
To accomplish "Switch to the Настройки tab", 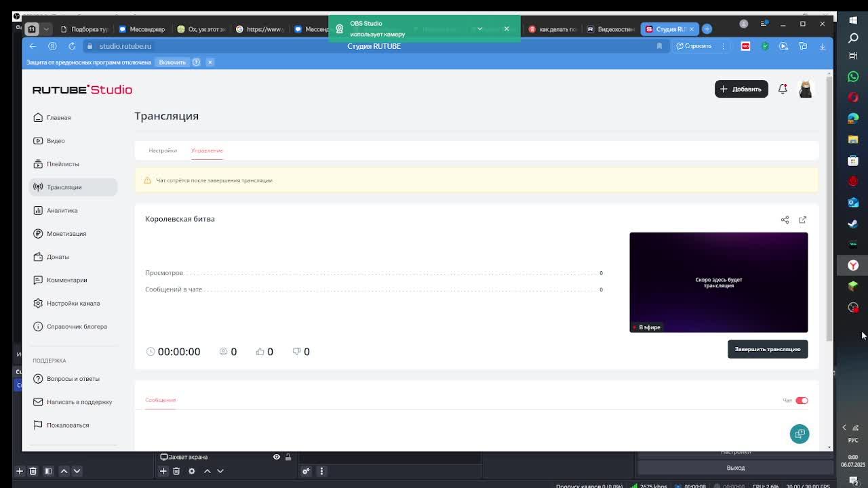I will (x=163, y=150).
